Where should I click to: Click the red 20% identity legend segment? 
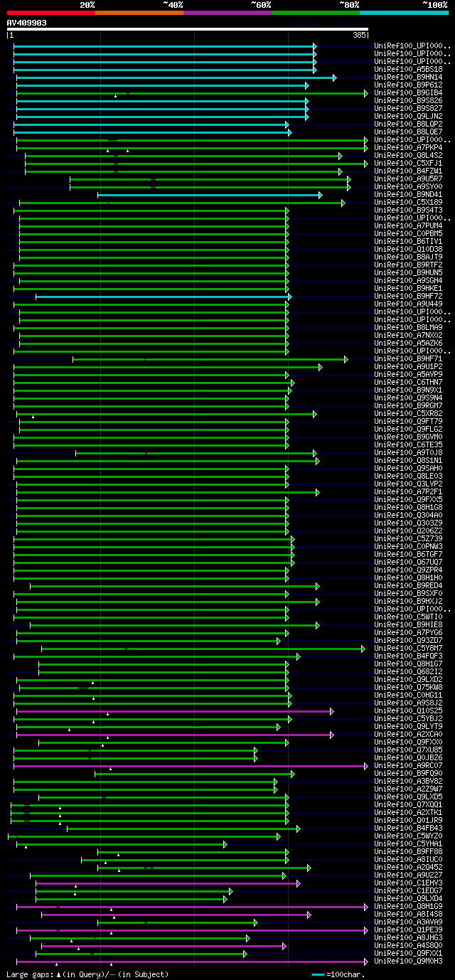click(x=50, y=12)
